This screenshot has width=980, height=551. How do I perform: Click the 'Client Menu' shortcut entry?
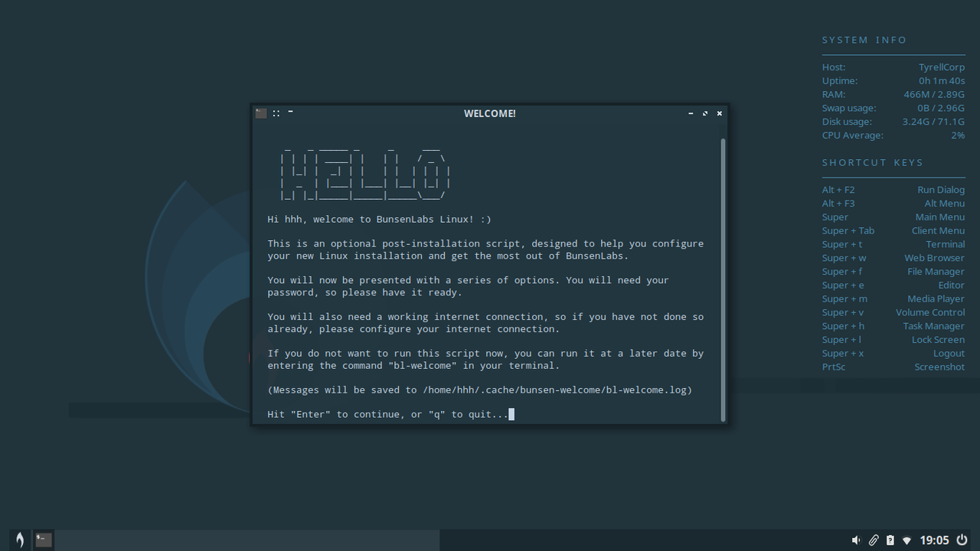(938, 230)
